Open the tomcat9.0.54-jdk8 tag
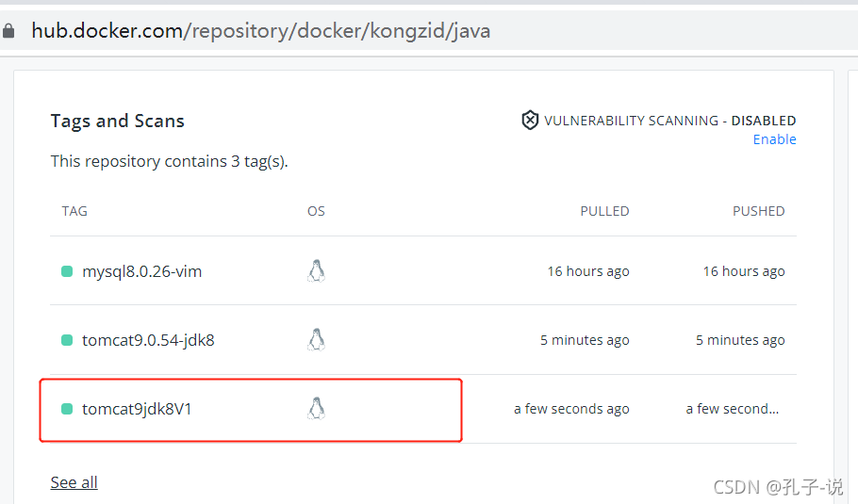 148,341
